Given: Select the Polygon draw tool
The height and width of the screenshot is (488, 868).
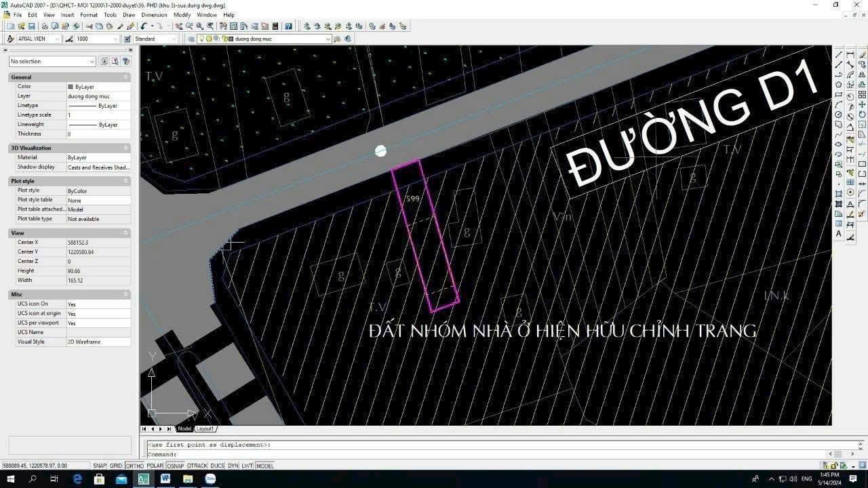Looking at the screenshot, I should 839,85.
